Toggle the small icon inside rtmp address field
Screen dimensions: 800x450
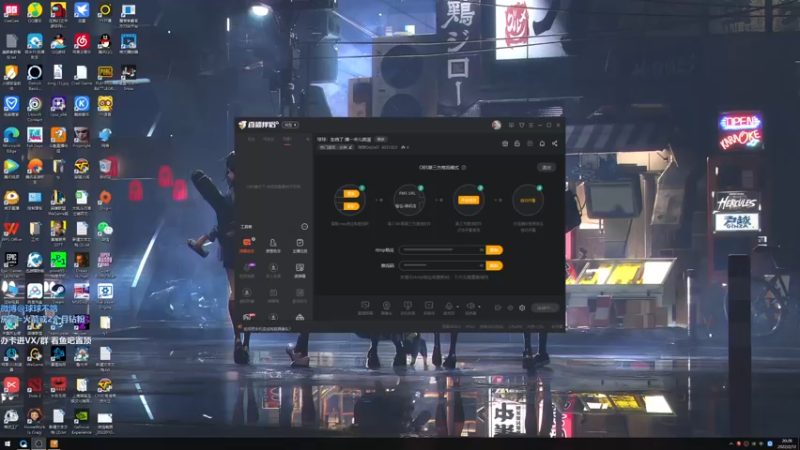pos(481,250)
